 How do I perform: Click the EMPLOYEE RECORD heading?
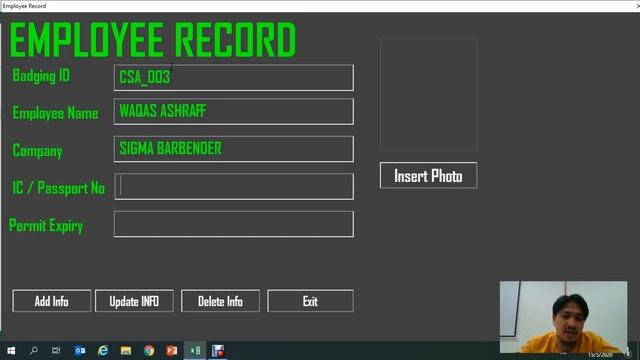(152, 40)
